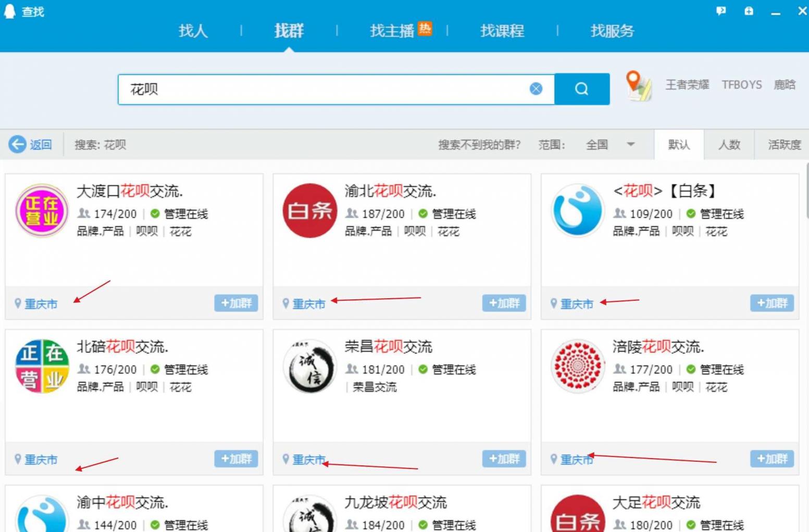The height and width of the screenshot is (532, 809).
Task: Click the feedback icon in the title bar
Action: click(721, 11)
